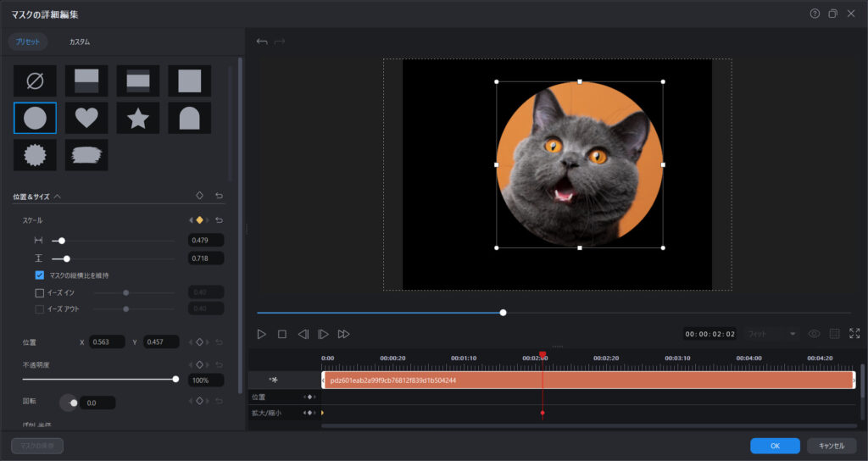The height and width of the screenshot is (461, 868).
Task: Select the brush stroke mask preset
Action: (86, 155)
